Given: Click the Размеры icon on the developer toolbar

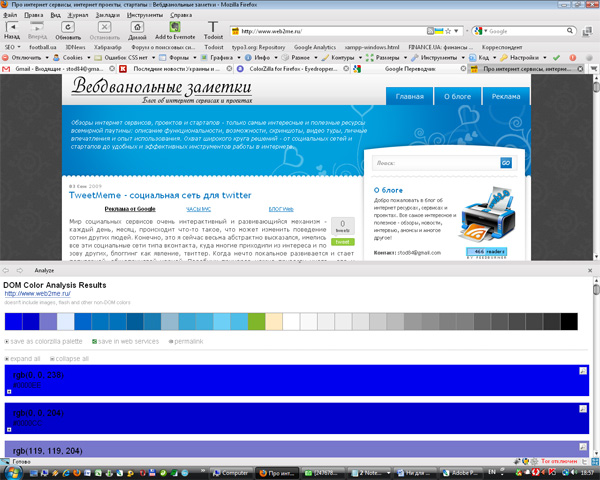Looking at the screenshot, I should pyautogui.click(x=369, y=58).
